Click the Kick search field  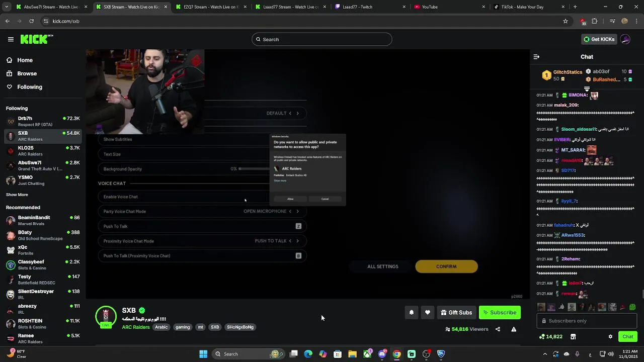(322, 39)
